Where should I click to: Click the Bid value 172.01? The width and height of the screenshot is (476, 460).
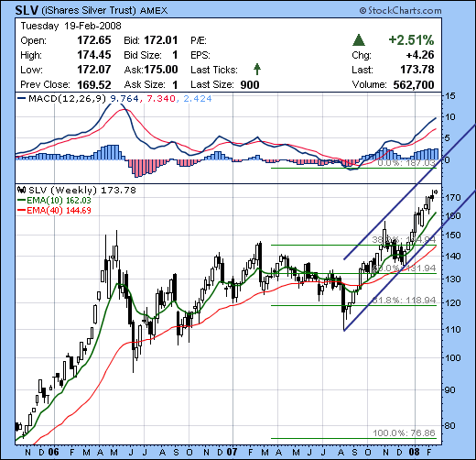click(x=161, y=40)
